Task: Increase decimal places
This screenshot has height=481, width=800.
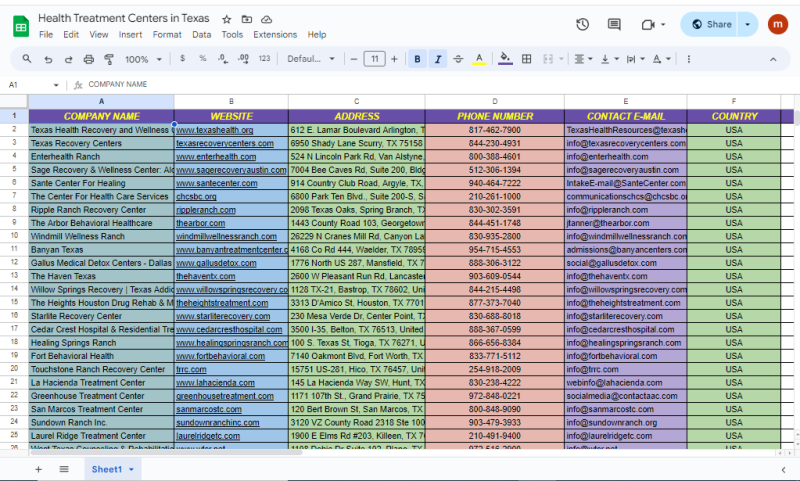Action: [243, 59]
